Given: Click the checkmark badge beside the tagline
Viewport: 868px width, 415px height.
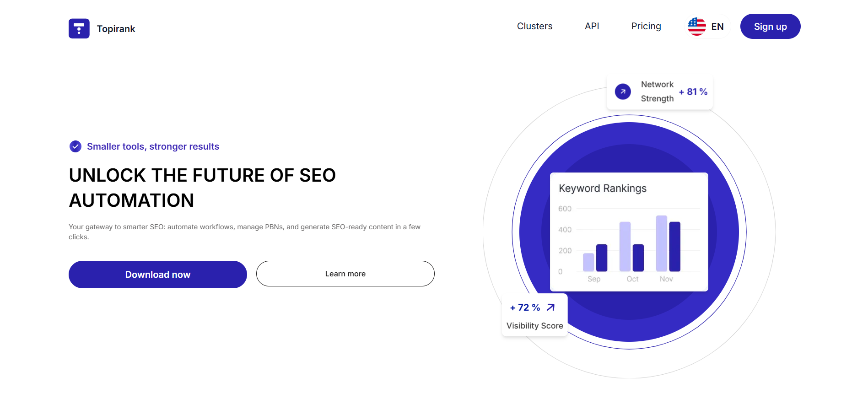Looking at the screenshot, I should (75, 146).
